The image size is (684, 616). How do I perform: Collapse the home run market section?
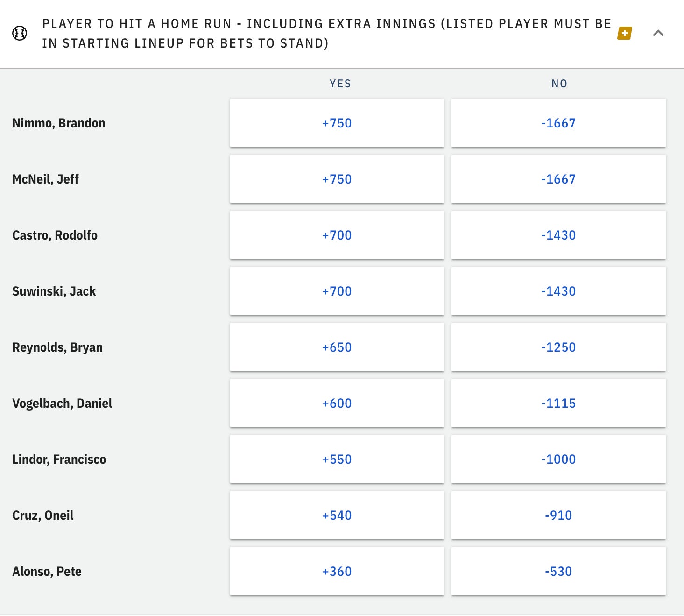click(x=658, y=33)
